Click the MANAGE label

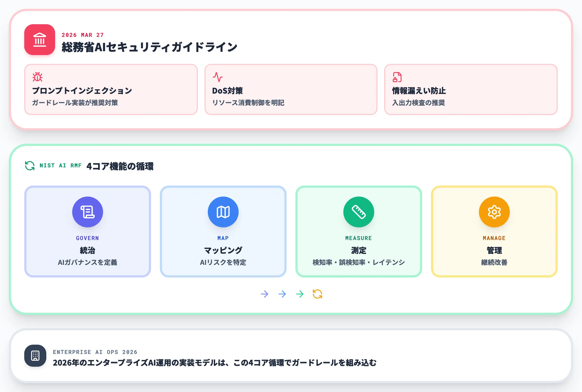494,238
